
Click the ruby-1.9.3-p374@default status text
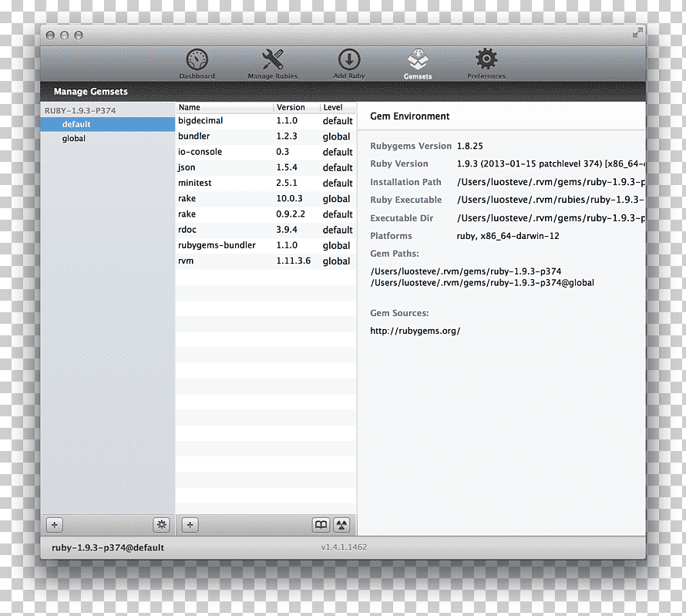pyautogui.click(x=108, y=547)
